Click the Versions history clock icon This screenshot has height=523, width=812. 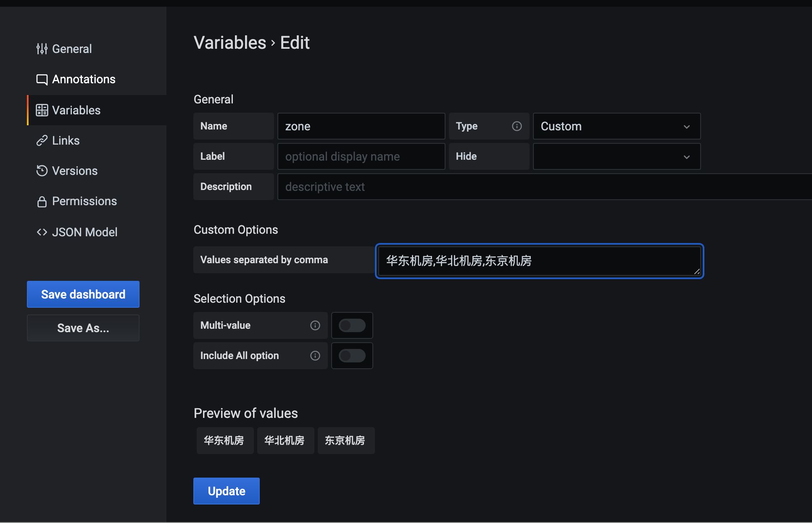(x=42, y=171)
